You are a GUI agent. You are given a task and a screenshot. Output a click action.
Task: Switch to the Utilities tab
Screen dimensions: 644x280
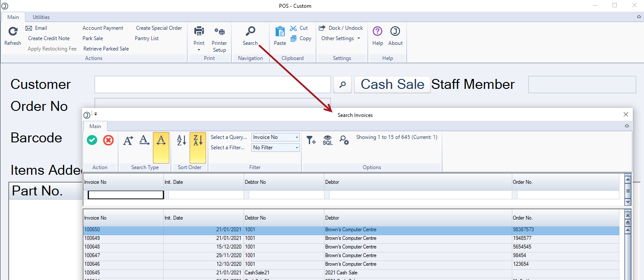point(41,17)
